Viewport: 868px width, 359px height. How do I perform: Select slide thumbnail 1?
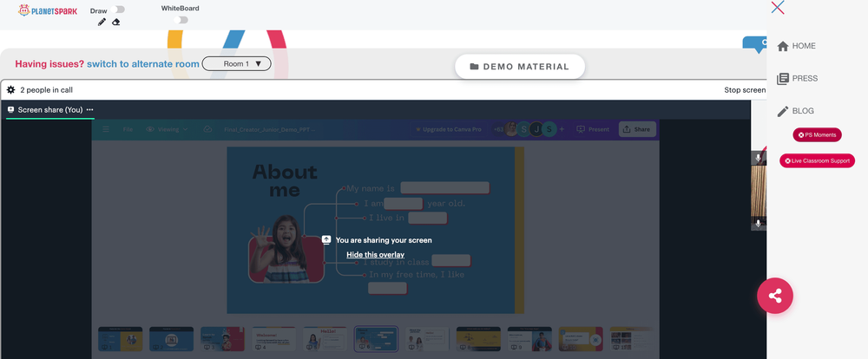coord(120,339)
